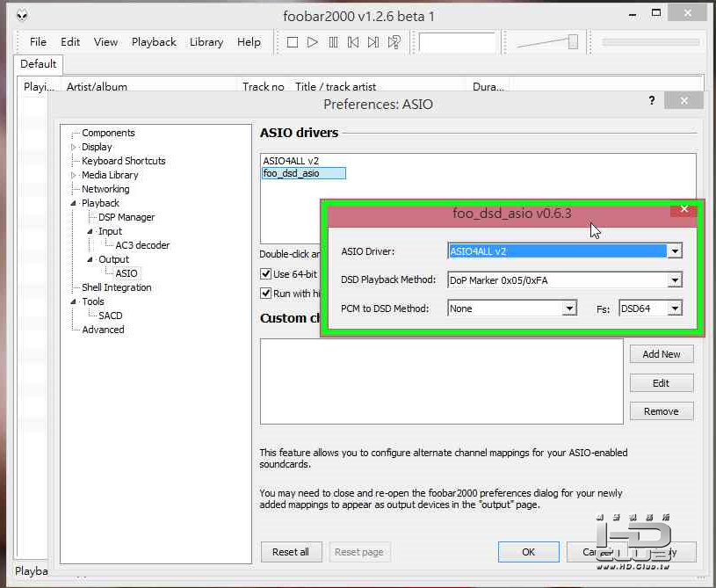
Task: Expand the Media Library tree node
Action: pyautogui.click(x=73, y=175)
